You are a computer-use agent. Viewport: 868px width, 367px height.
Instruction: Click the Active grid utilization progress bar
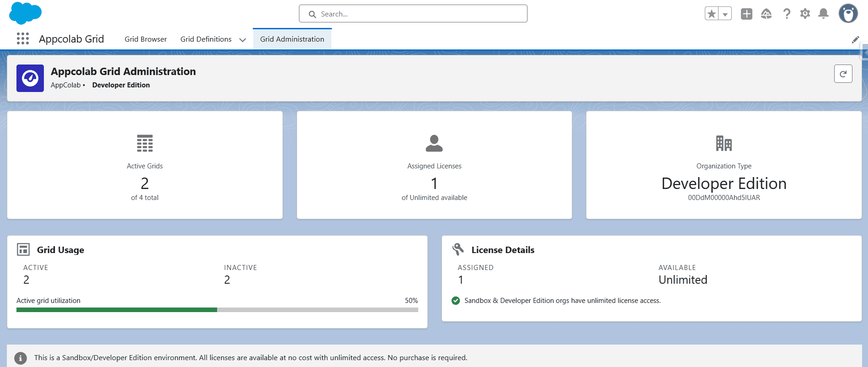pyautogui.click(x=217, y=310)
